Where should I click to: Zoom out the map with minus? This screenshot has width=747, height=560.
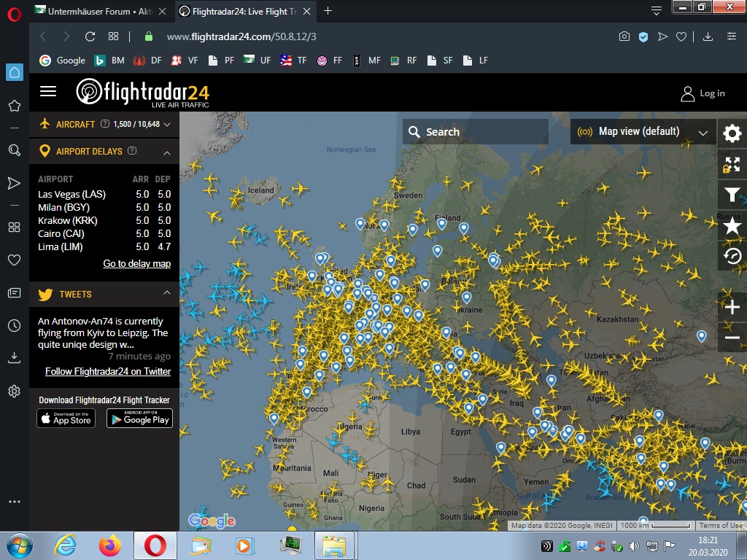coord(732,338)
